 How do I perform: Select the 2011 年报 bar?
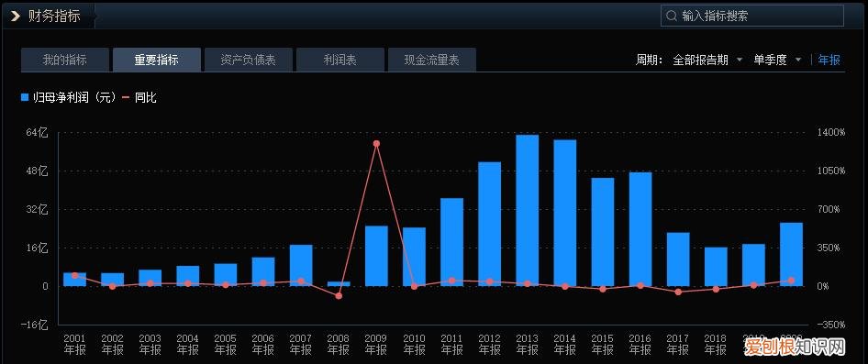click(x=451, y=242)
